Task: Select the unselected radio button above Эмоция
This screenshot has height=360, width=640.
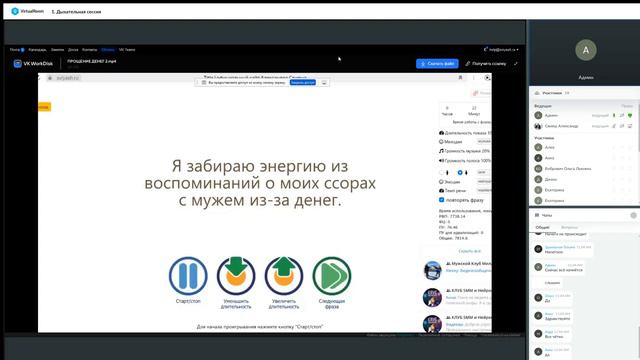Action: pyautogui.click(x=442, y=173)
